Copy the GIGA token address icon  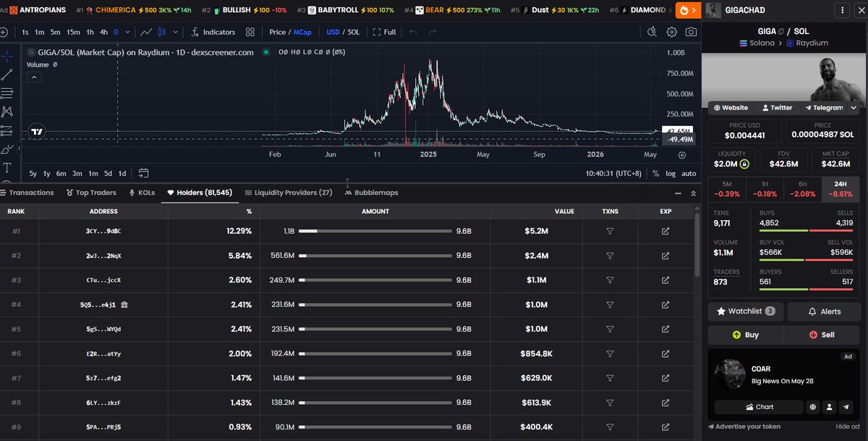point(780,31)
